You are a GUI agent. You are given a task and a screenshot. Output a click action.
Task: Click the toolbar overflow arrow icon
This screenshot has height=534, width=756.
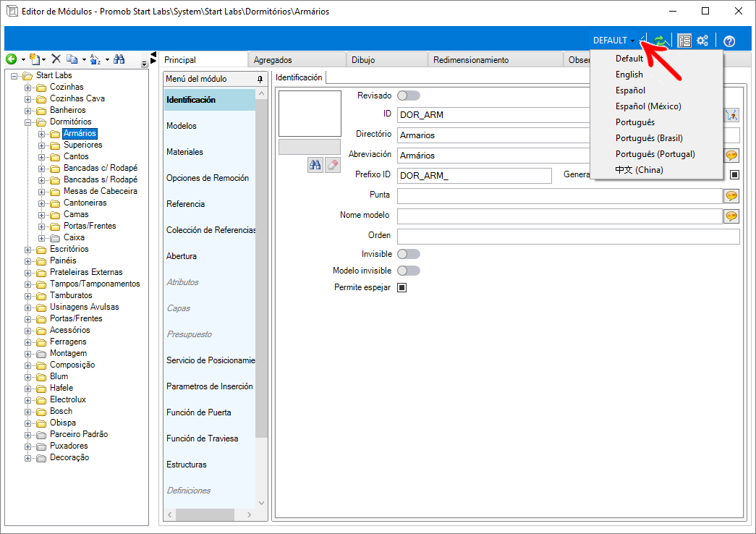point(144,64)
